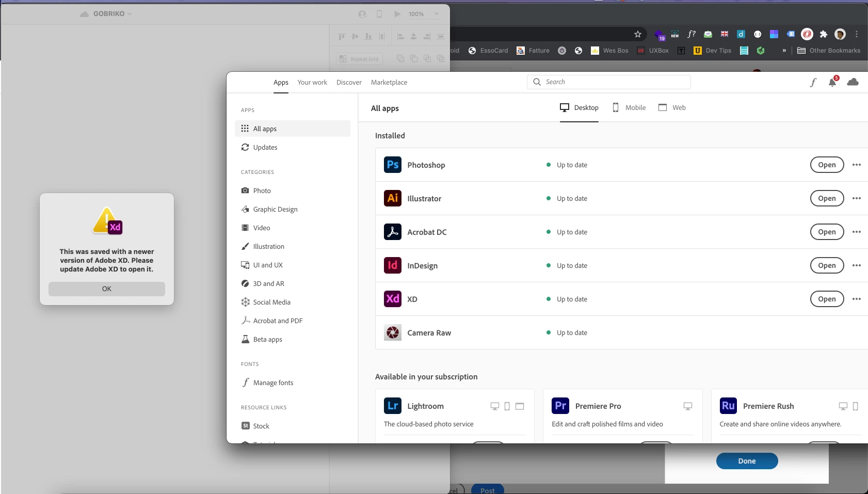The height and width of the screenshot is (494, 868).
Task: Open Photoshop with the Open button
Action: click(827, 165)
